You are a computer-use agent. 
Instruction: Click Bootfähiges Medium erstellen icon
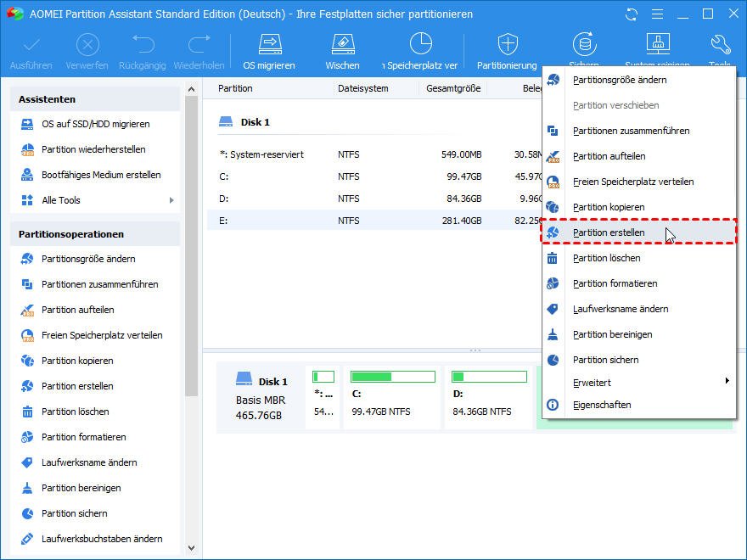pos(26,175)
